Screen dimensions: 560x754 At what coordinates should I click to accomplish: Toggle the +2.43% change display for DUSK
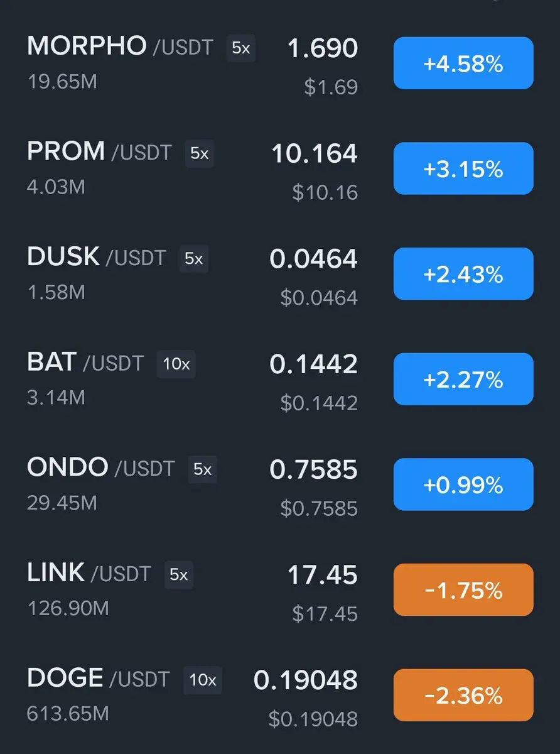click(463, 274)
